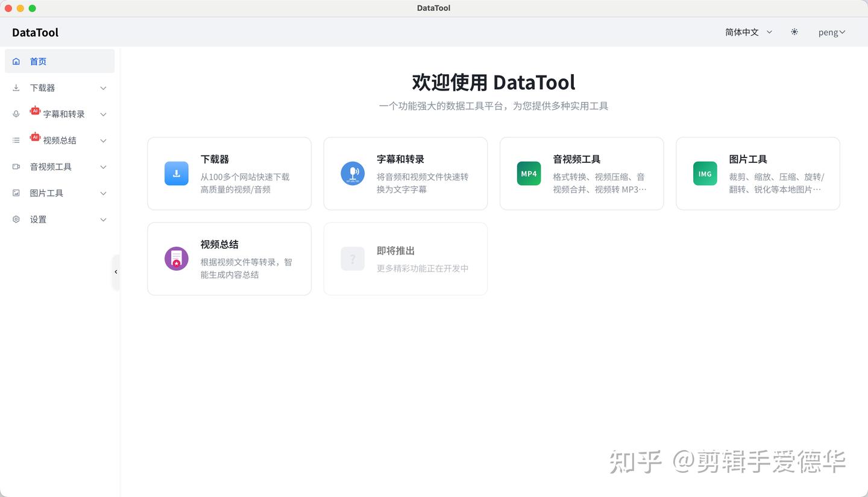This screenshot has height=497, width=868.
Task: Select 设置 in the sidebar menu
Action: pyautogui.click(x=60, y=220)
